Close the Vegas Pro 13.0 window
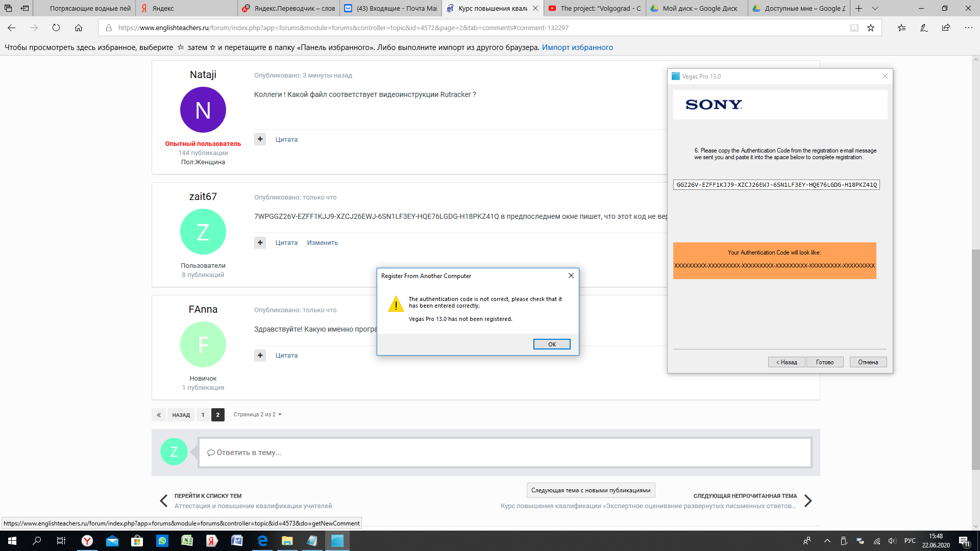Viewport: 980px width, 551px height. click(885, 76)
